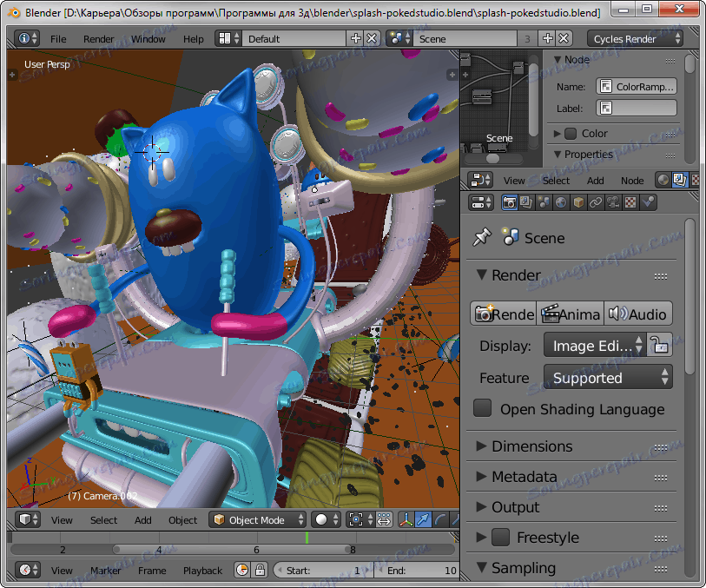Screen dimensions: 706x588
Task: Pin the Scene context with pushpin icon
Action: tap(482, 237)
